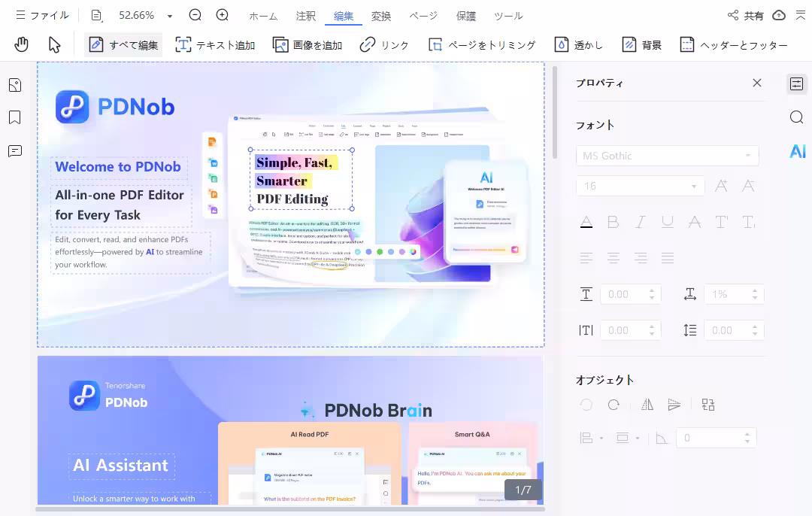The image size is (812, 516).
Task: Click the zoom out magnifier icon
Action: pyautogui.click(x=195, y=15)
